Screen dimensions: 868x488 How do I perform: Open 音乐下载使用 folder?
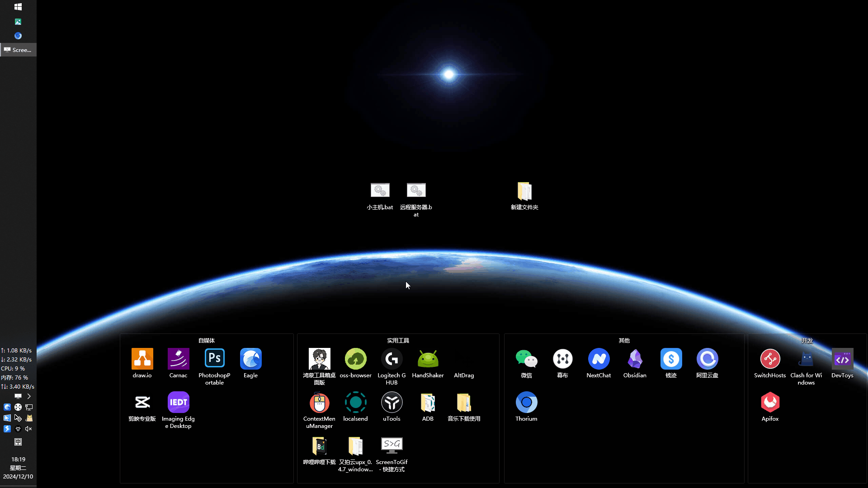[464, 407]
